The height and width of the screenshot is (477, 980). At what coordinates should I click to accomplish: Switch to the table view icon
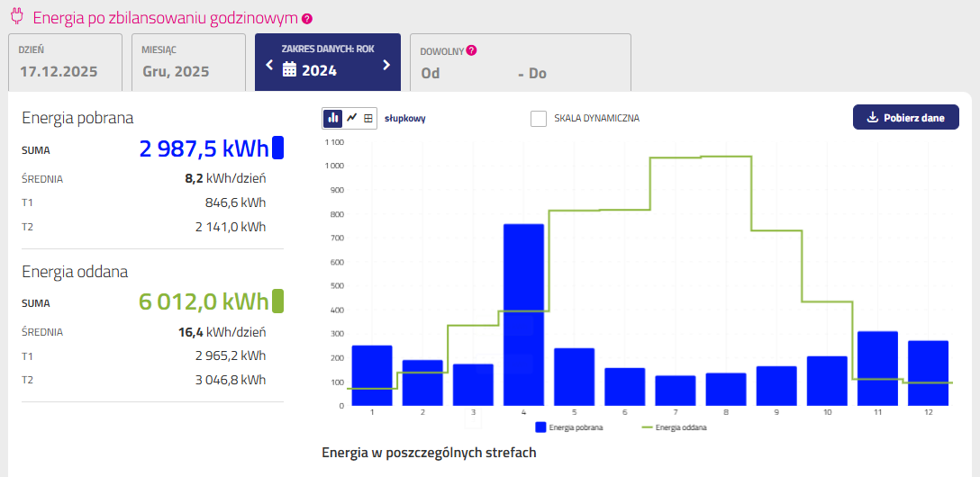click(x=368, y=118)
